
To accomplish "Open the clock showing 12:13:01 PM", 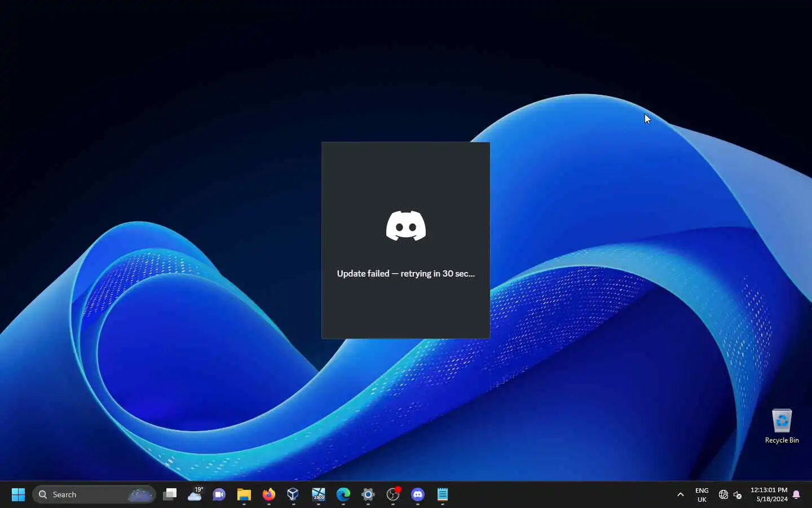I will point(769,494).
